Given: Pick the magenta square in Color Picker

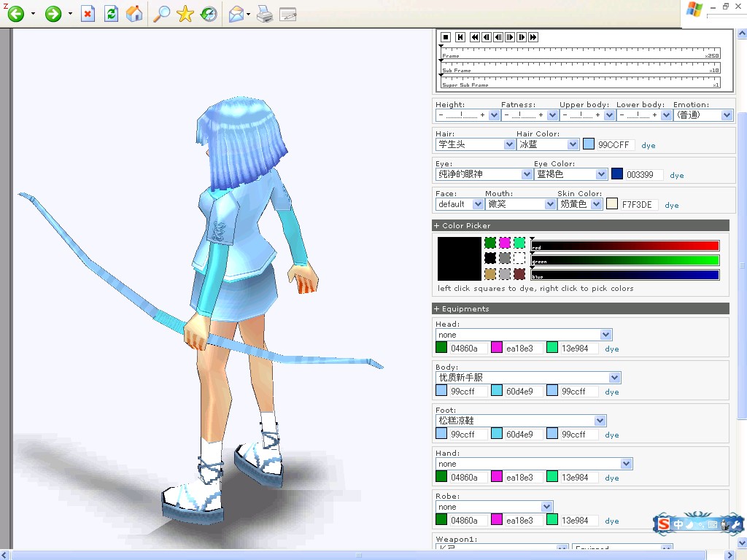Looking at the screenshot, I should pos(505,243).
